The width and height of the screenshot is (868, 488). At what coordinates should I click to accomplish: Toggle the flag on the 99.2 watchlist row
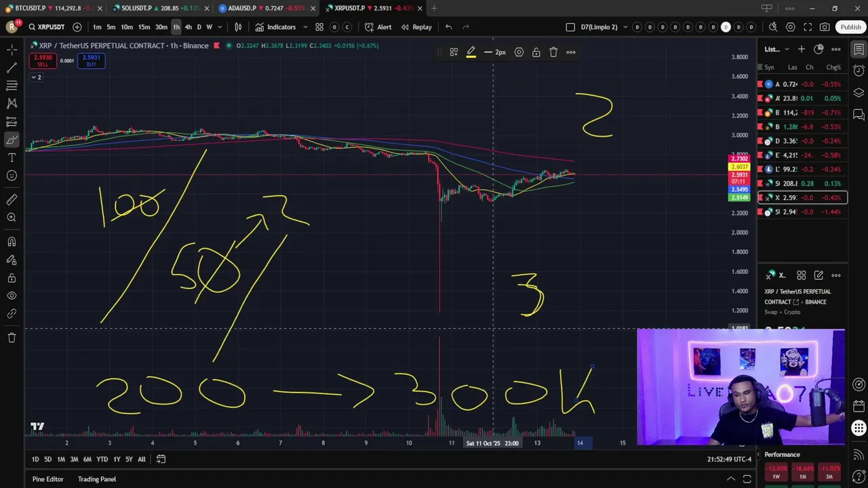760,169
